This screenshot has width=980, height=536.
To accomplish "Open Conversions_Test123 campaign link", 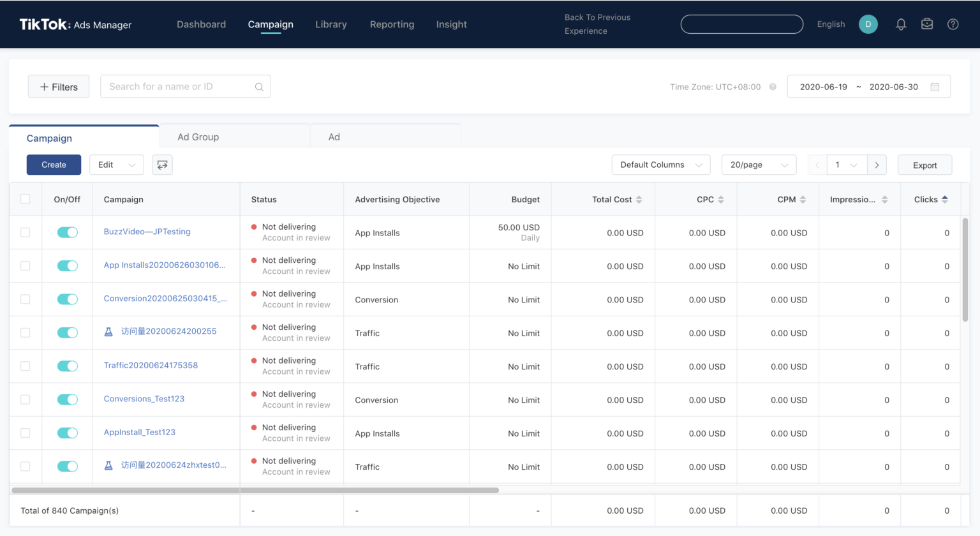I will click(144, 399).
